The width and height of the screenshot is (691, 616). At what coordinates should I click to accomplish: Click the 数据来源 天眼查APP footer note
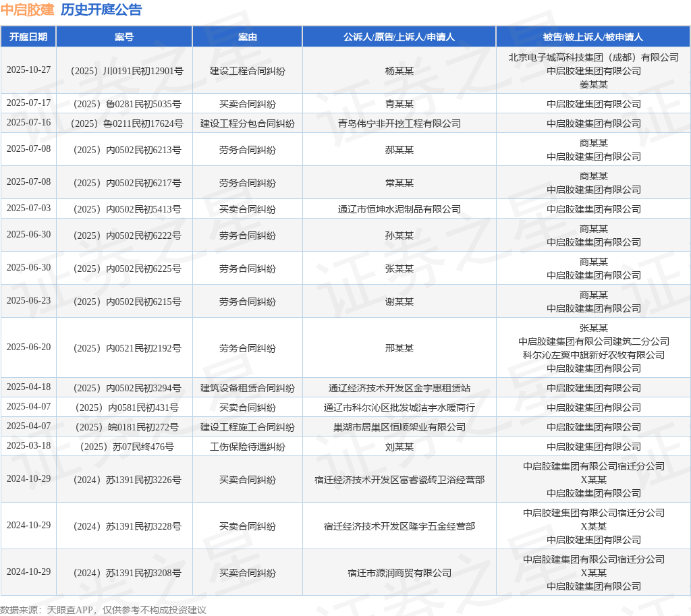[x=103, y=610]
